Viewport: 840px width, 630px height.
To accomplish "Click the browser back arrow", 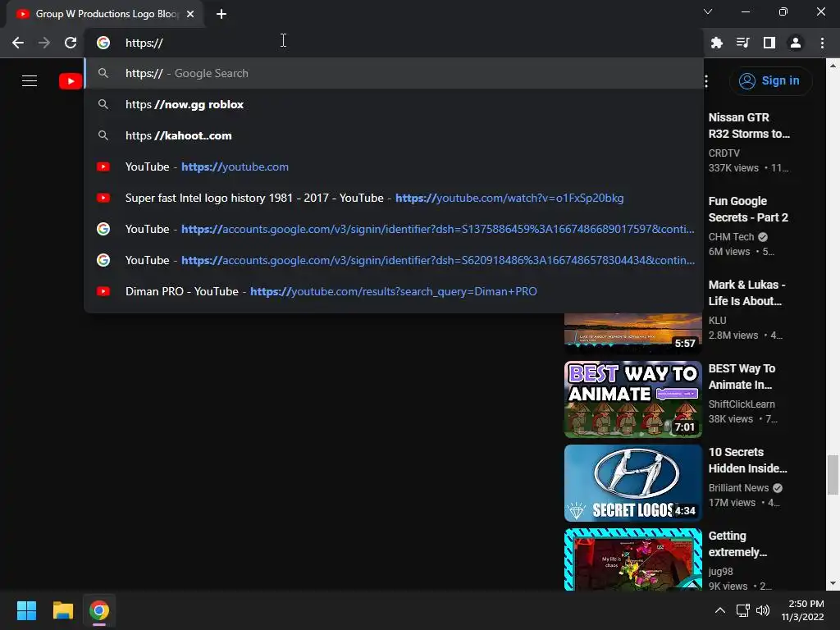I will pos(18,43).
